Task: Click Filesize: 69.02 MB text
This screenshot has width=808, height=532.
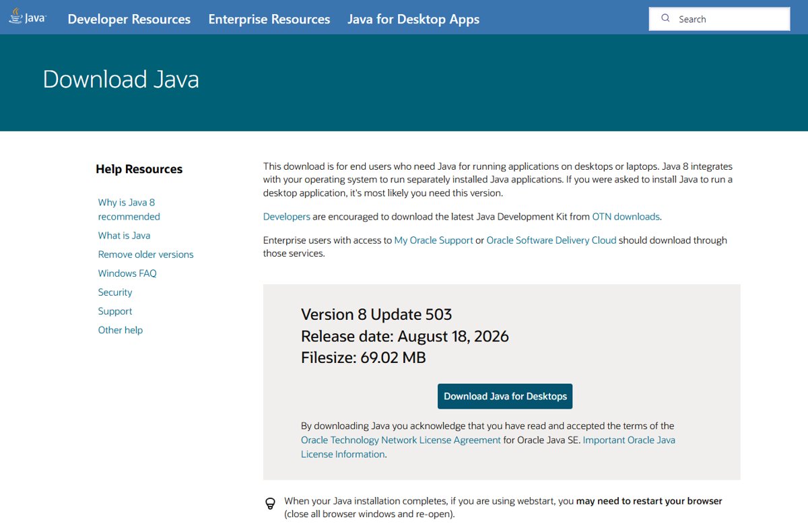Action: click(x=364, y=358)
